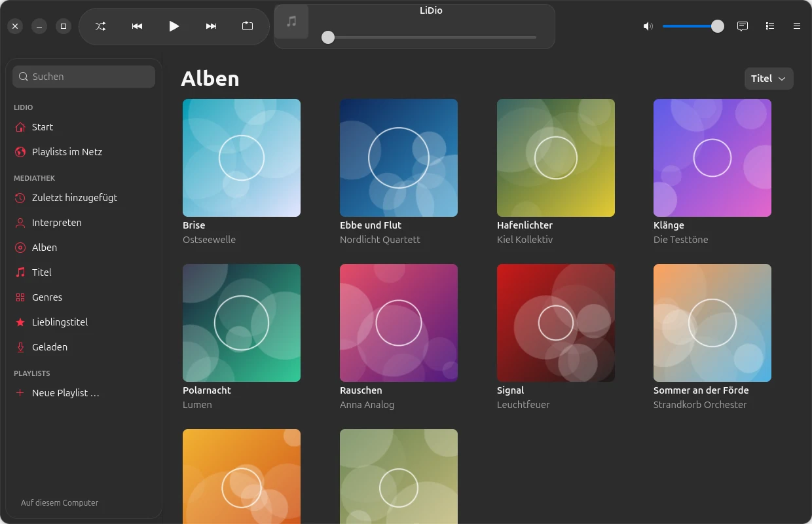Click the artist name Kiel Kollektiv
This screenshot has height=524, width=812.
(525, 240)
